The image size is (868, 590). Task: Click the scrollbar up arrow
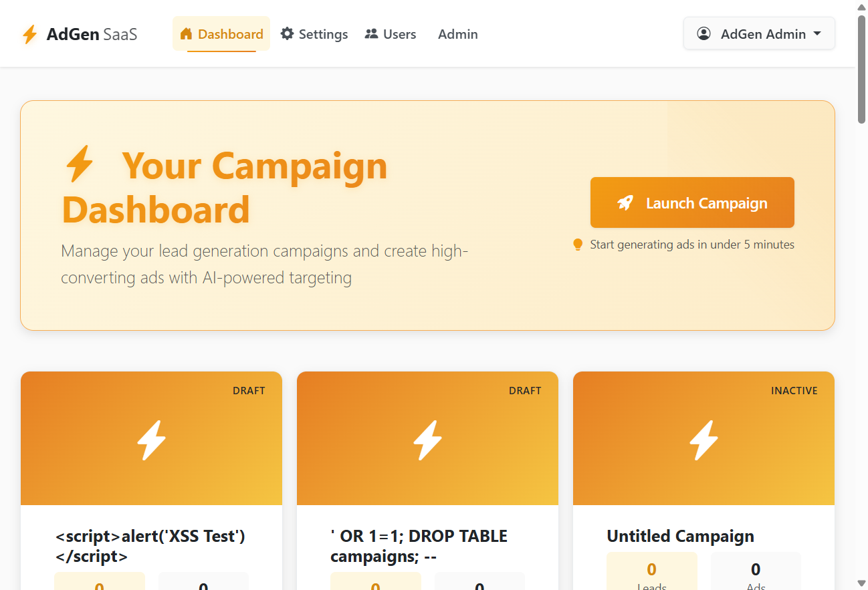[862, 6]
